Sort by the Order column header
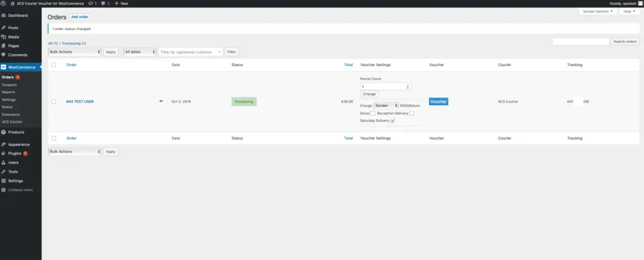The image size is (644, 260). click(x=72, y=65)
